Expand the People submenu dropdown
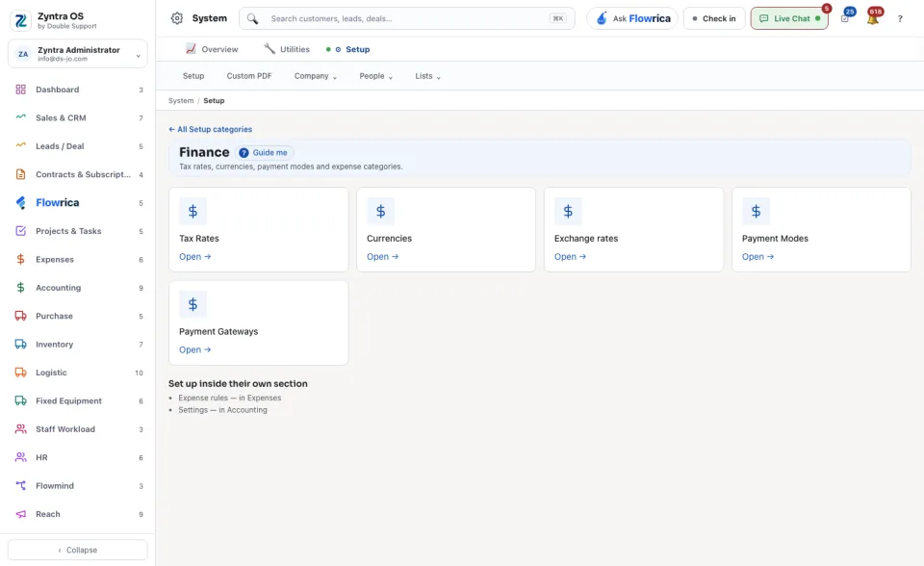The image size is (924, 566). click(x=376, y=76)
